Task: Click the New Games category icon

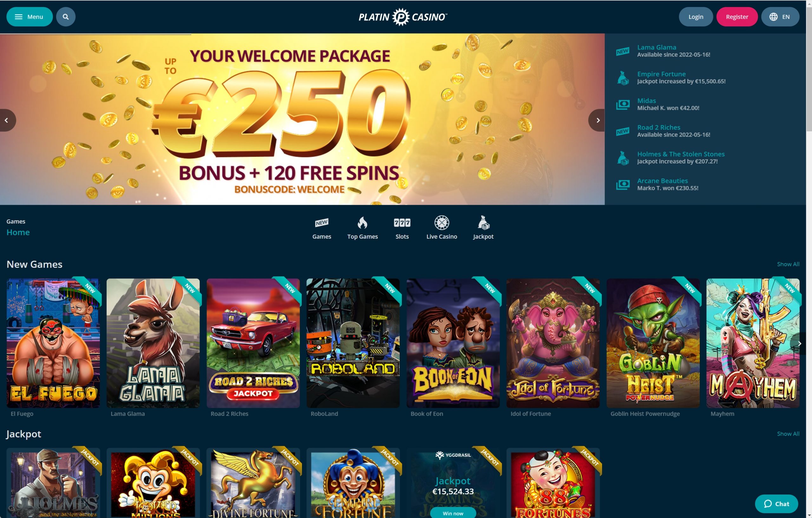Action: 321,223
